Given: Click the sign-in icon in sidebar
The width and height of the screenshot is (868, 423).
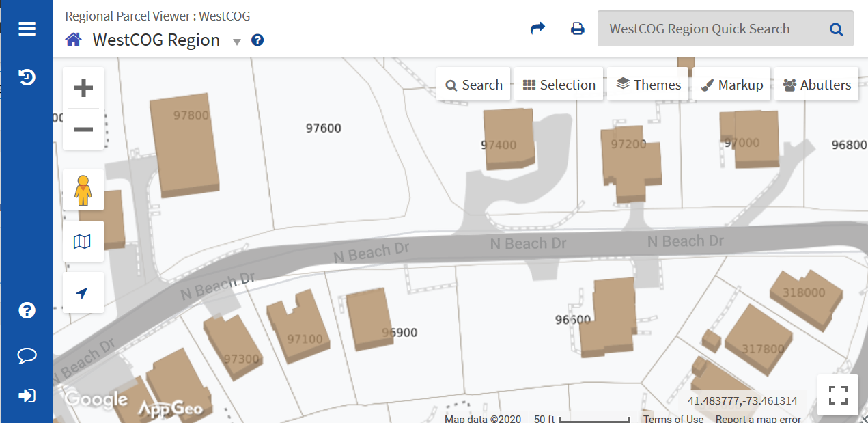Looking at the screenshot, I should [x=27, y=396].
